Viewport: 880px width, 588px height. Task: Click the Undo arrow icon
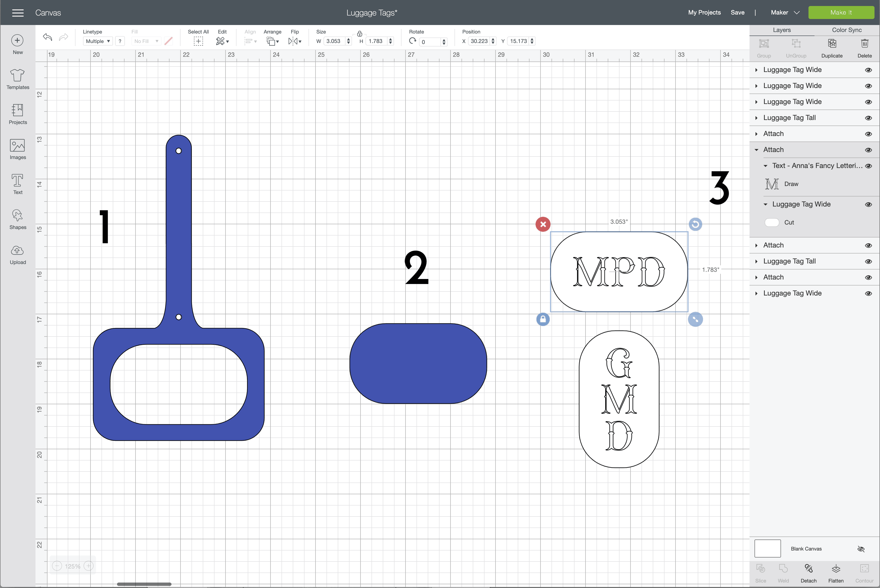(47, 37)
